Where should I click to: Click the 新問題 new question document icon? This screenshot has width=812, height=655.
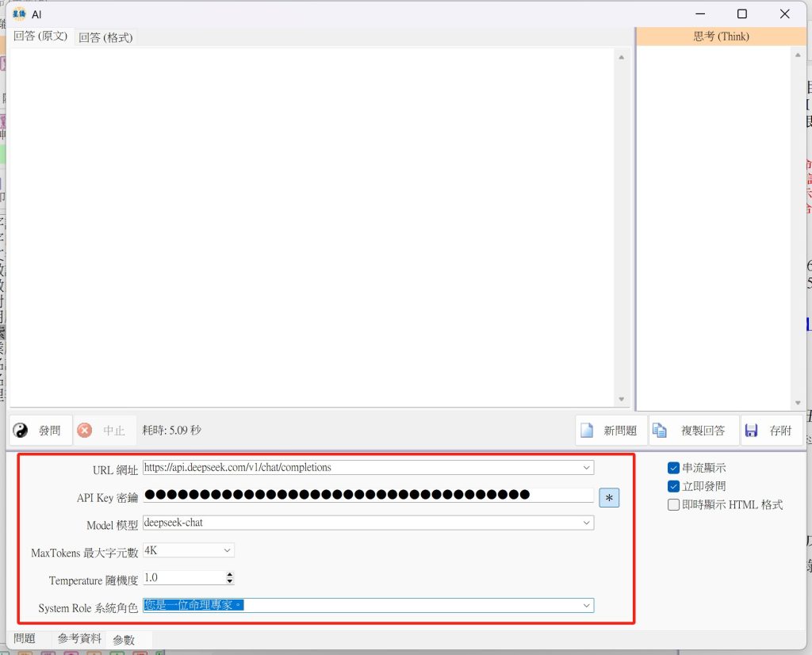pos(587,431)
